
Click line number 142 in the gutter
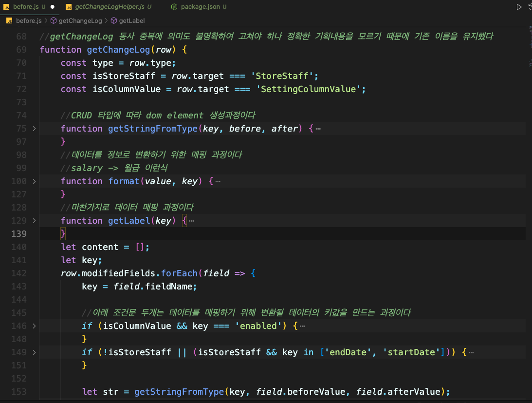coord(18,273)
